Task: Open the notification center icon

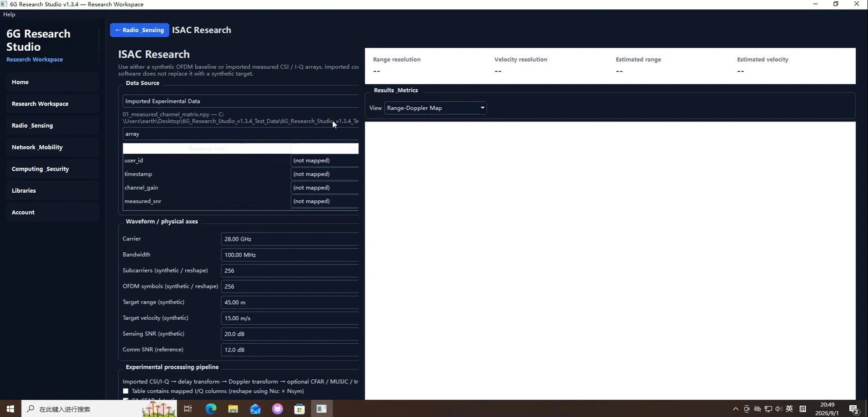Action: [x=854, y=409]
